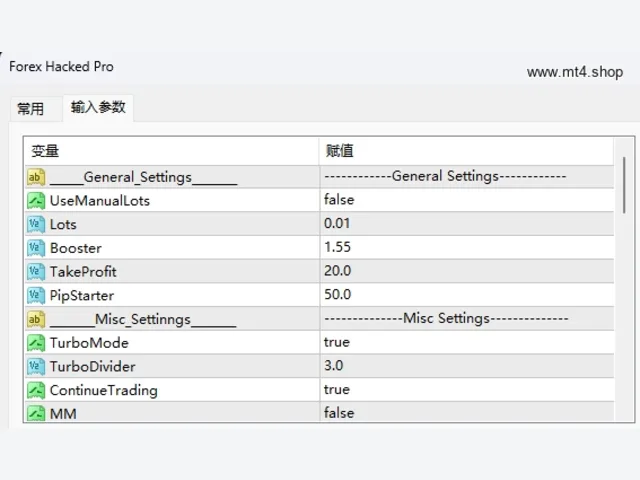
Task: Click the double-type icon beside TakeProfit
Action: [x=36, y=272]
